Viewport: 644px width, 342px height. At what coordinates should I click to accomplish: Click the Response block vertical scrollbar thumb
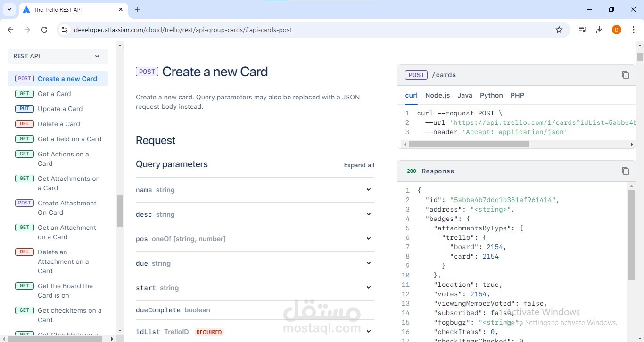click(632, 235)
